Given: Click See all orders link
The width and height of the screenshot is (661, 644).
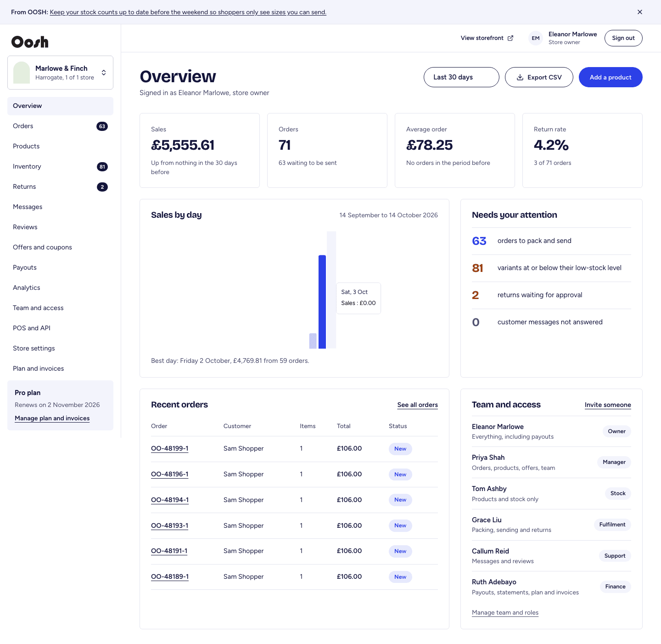Looking at the screenshot, I should pos(418,405).
